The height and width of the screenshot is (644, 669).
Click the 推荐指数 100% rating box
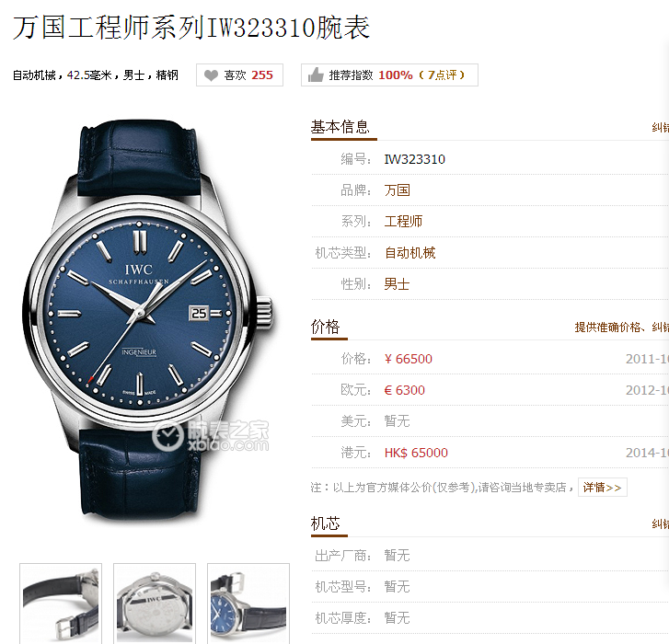(x=389, y=75)
